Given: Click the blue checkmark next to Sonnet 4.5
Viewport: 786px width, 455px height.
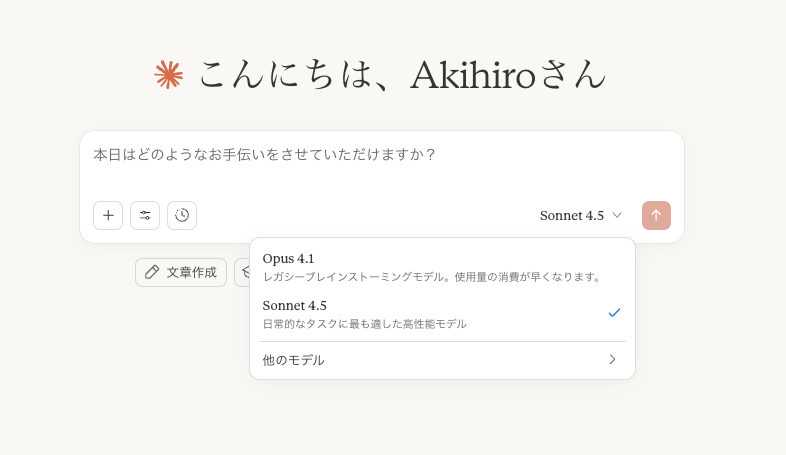Looking at the screenshot, I should [614, 313].
